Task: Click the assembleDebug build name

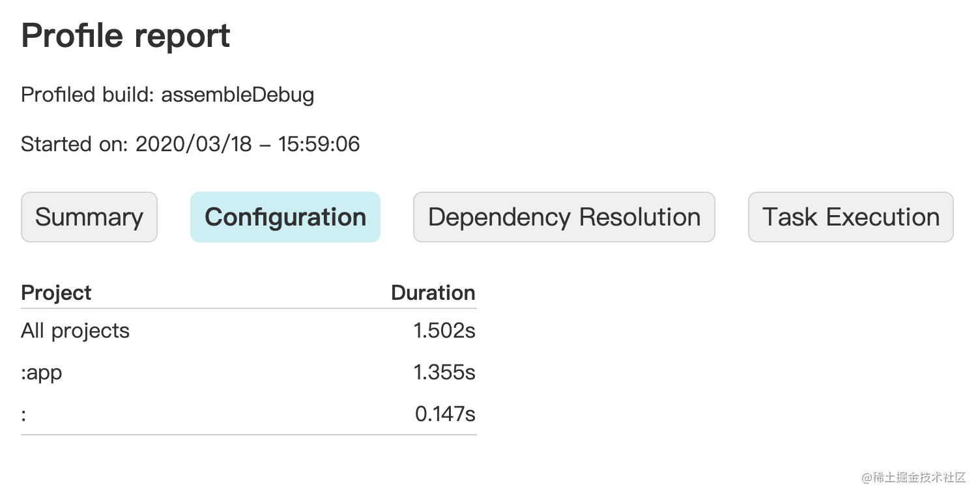Action: click(x=238, y=95)
